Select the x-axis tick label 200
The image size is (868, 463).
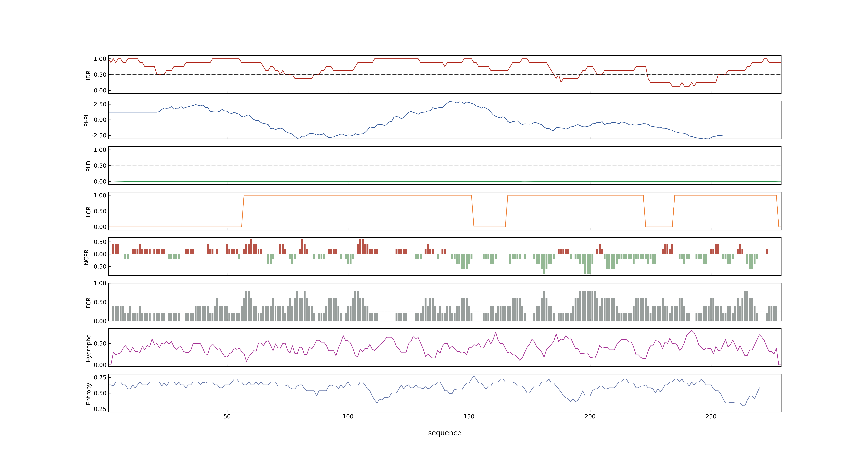590,416
